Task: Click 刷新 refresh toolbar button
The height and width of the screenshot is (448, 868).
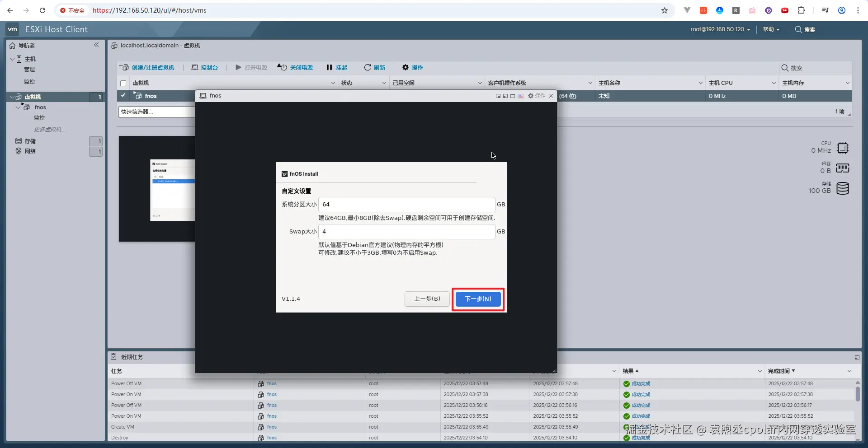Action: 375,68
